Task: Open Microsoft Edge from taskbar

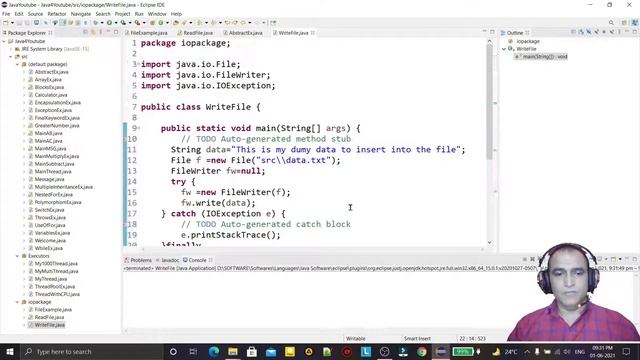Action: pyautogui.click(x=214, y=351)
